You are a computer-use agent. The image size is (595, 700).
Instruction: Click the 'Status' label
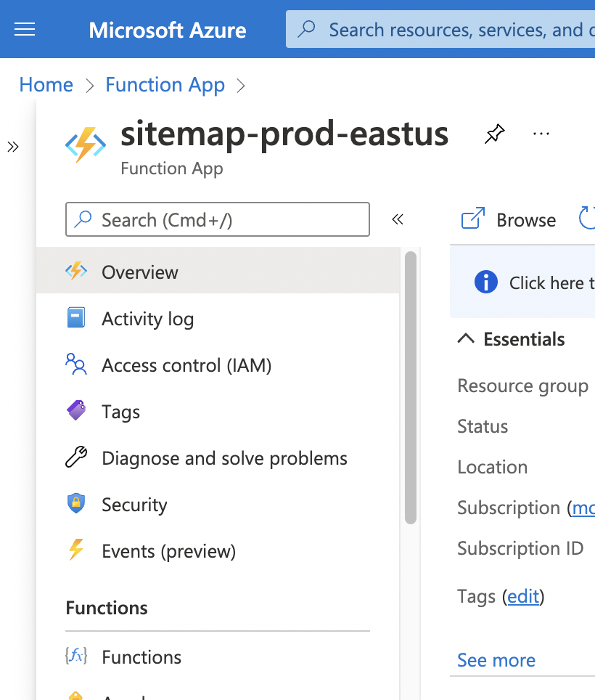pos(483,426)
